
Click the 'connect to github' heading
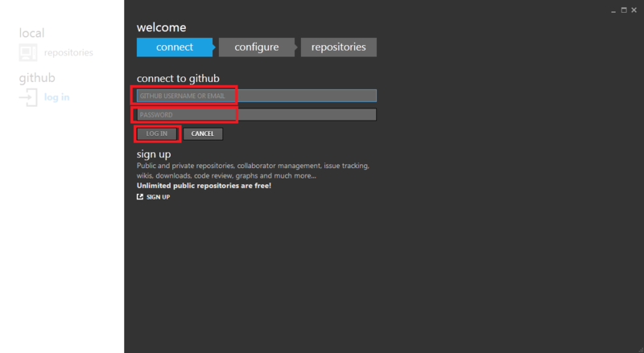click(178, 78)
